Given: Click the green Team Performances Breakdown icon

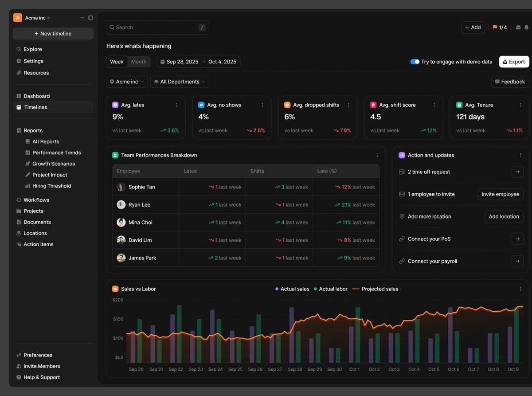Looking at the screenshot, I should pyautogui.click(x=115, y=155).
